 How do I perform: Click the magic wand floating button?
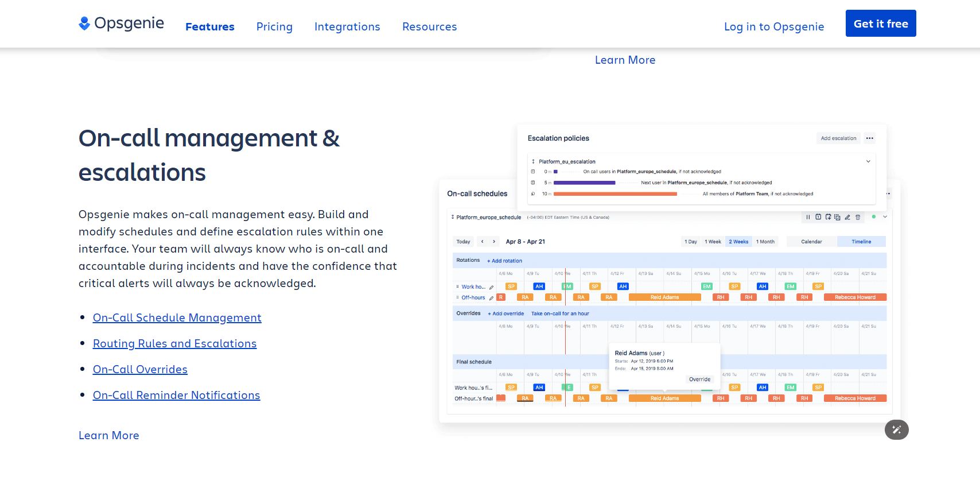897,429
